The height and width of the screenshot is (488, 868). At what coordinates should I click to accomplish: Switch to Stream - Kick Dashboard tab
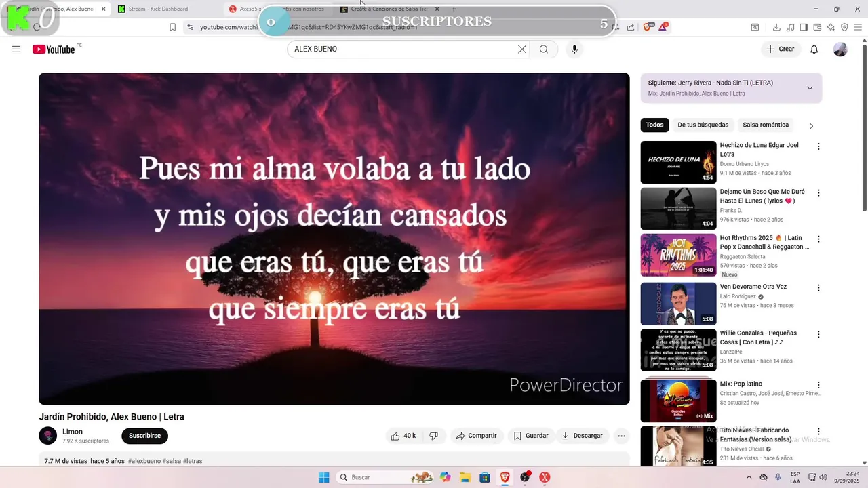167,9
